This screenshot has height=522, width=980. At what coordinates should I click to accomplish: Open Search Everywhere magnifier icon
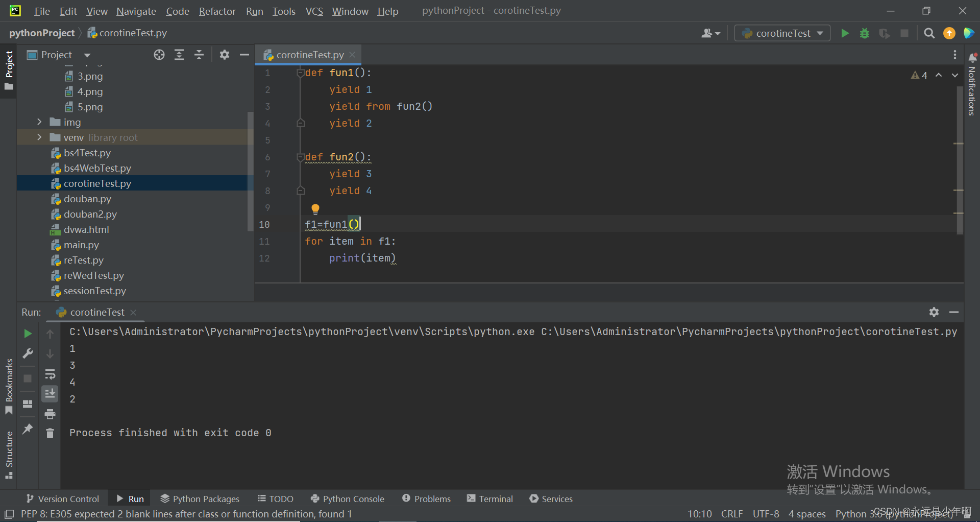[x=929, y=33]
